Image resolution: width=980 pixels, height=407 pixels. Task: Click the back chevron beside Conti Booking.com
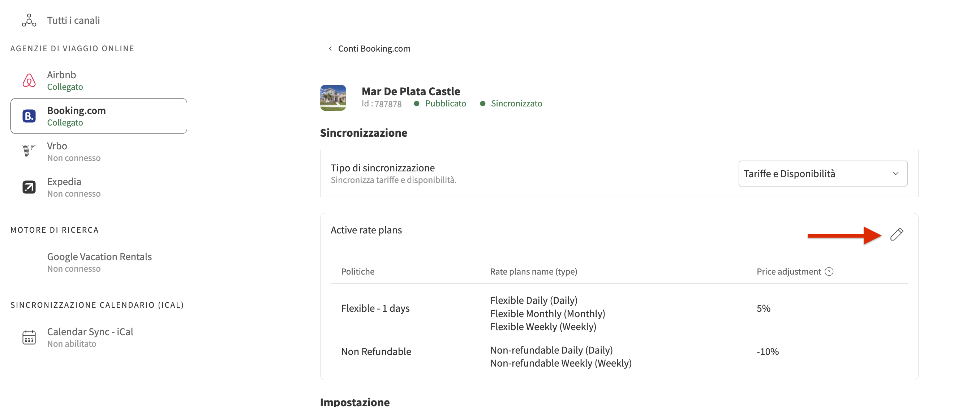tap(330, 48)
